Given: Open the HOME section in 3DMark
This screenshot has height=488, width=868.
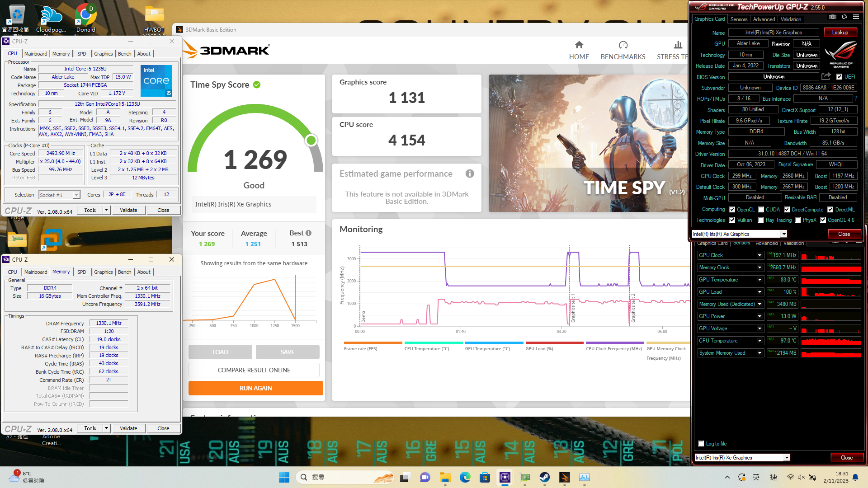Looking at the screenshot, I should coord(579,50).
